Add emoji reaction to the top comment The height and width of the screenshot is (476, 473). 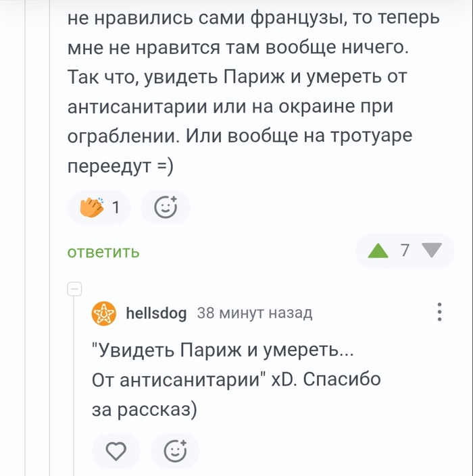[x=166, y=209]
